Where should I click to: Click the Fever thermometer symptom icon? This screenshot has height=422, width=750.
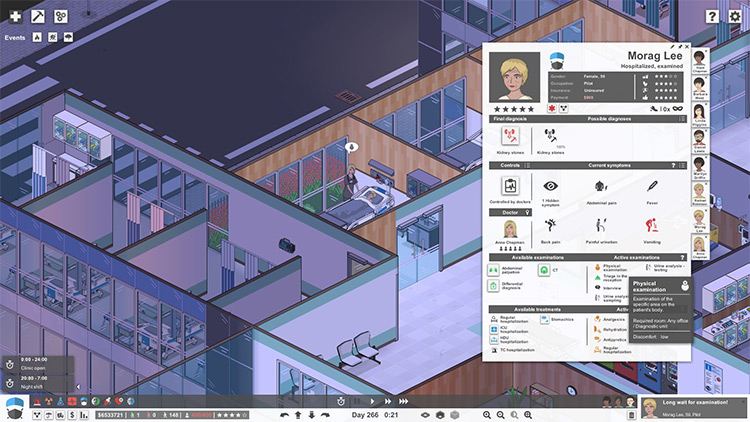(652, 186)
